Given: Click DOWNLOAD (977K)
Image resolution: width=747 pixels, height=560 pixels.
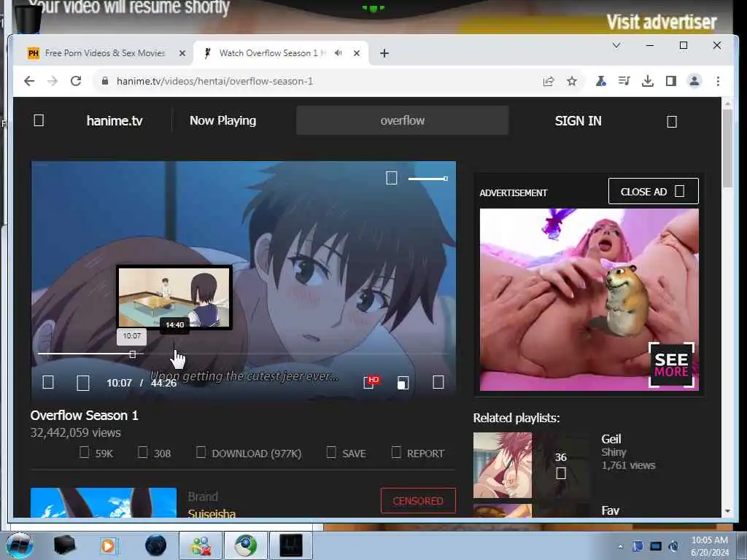Looking at the screenshot, I should (x=249, y=453).
